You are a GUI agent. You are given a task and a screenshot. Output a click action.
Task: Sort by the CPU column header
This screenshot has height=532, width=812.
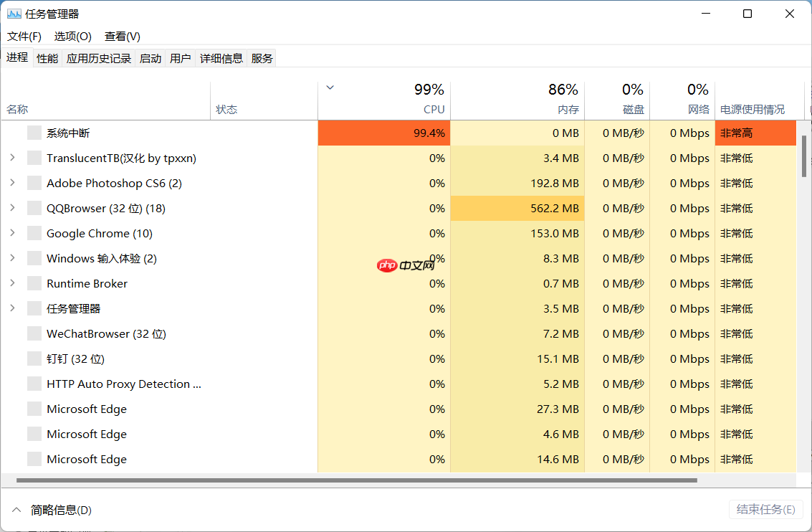pyautogui.click(x=384, y=101)
